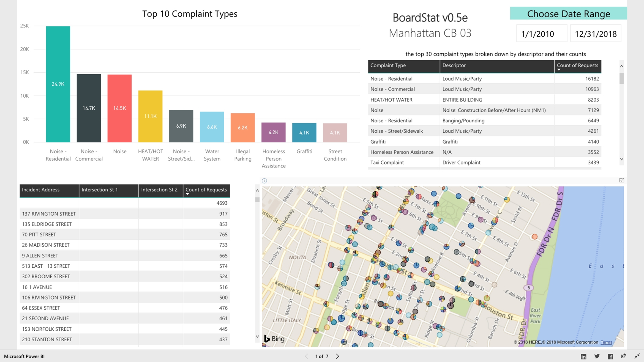Sort complaint table by Count of Requests
This screenshot has height=362, width=644.
click(x=578, y=66)
